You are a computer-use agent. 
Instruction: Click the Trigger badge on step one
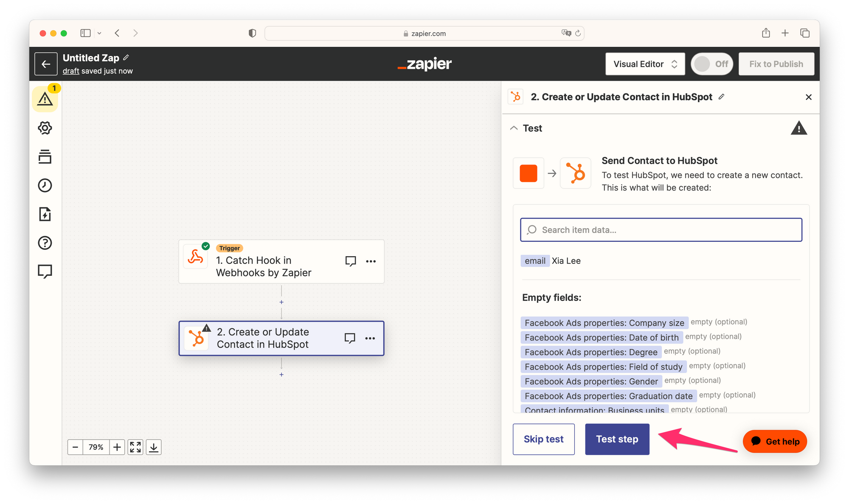pos(230,248)
